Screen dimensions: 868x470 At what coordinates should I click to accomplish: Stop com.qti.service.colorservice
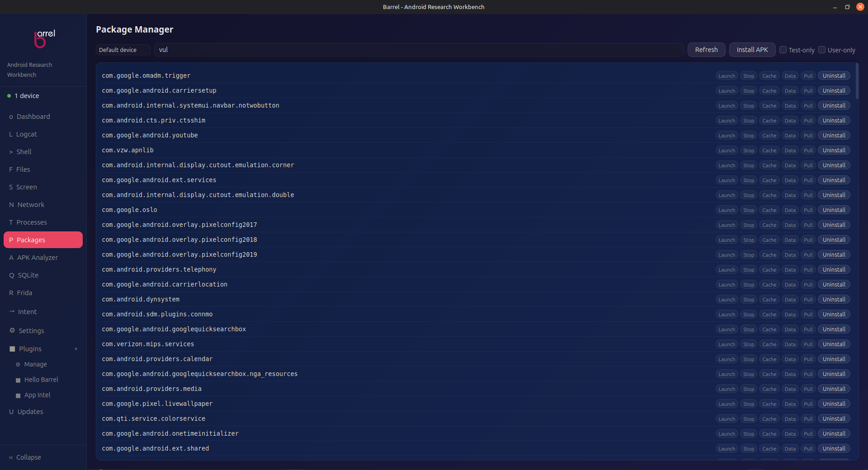point(749,419)
